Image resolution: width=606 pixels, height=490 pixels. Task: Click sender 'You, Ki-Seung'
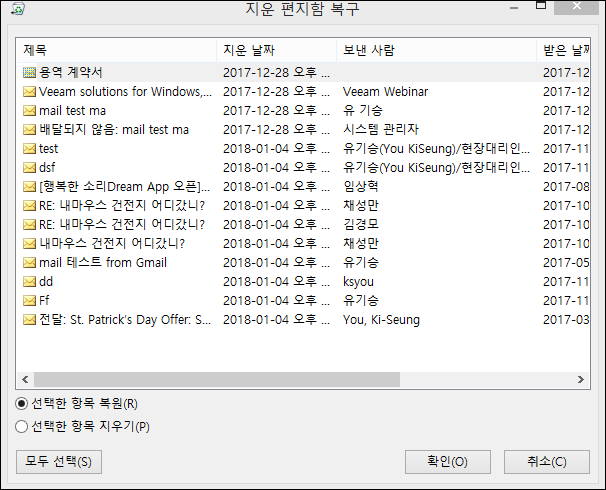click(x=381, y=320)
